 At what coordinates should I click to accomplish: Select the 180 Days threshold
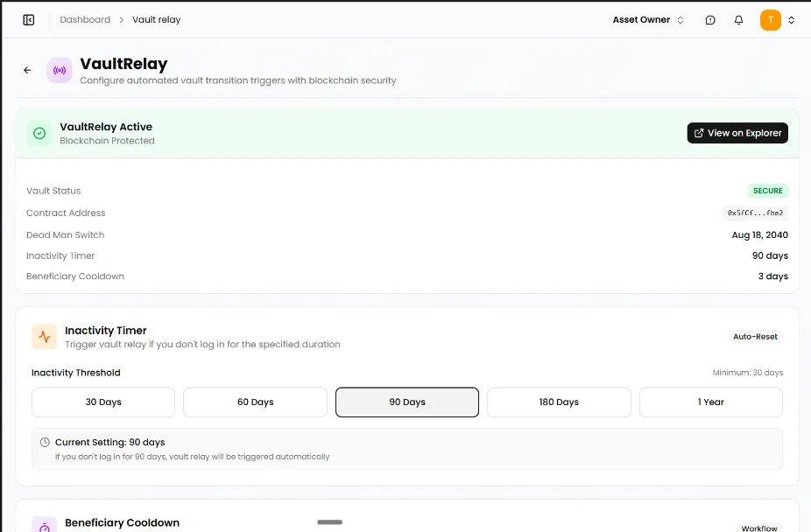tap(559, 402)
